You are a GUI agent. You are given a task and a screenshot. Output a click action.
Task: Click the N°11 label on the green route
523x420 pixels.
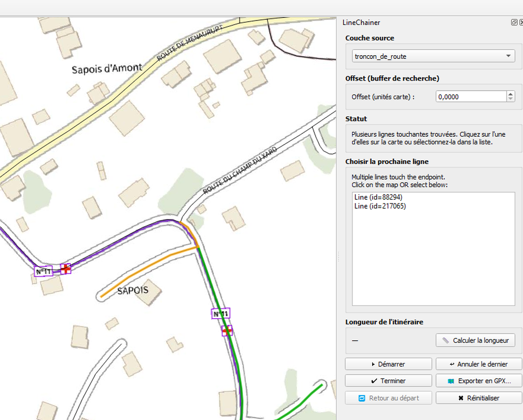[x=221, y=313]
